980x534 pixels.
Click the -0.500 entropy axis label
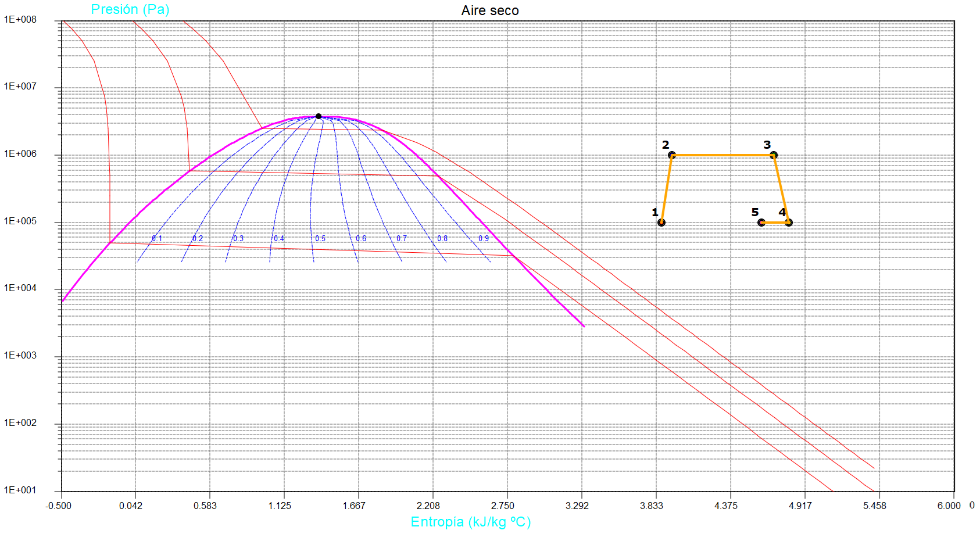click(x=58, y=506)
